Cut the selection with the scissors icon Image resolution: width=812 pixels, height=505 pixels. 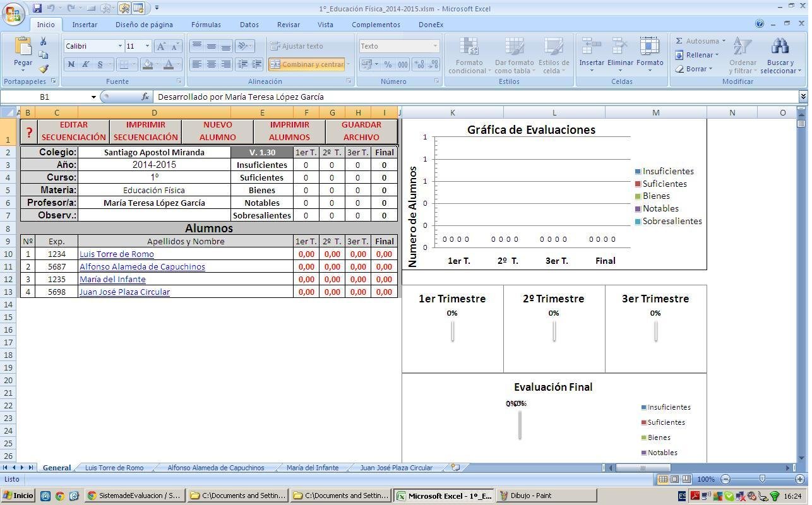[x=43, y=41]
